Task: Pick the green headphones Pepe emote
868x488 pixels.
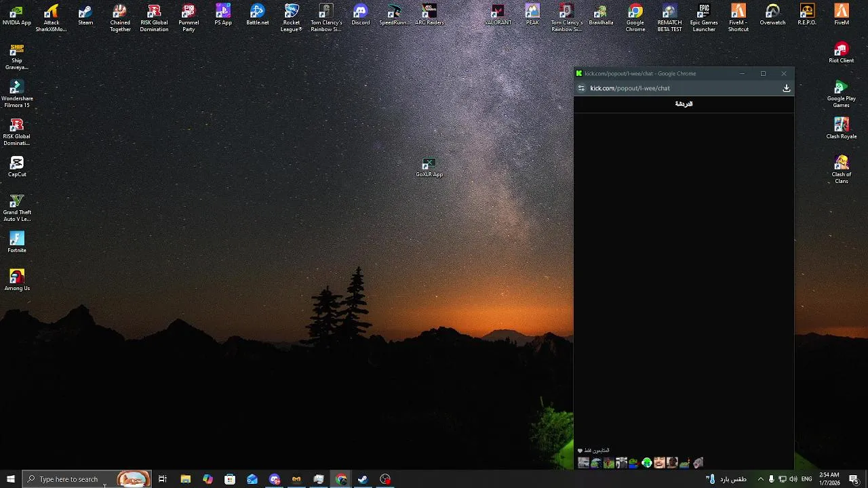Action: pos(646,463)
